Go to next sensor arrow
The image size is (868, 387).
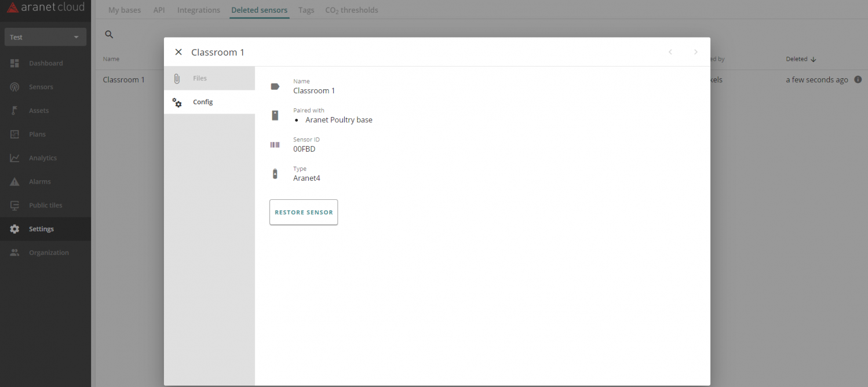[x=696, y=52]
